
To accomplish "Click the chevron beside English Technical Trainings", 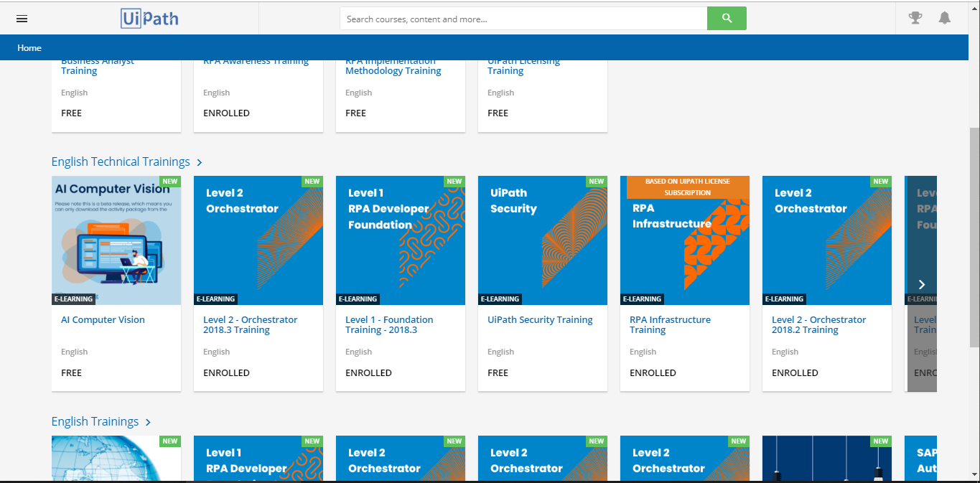I will pos(200,163).
